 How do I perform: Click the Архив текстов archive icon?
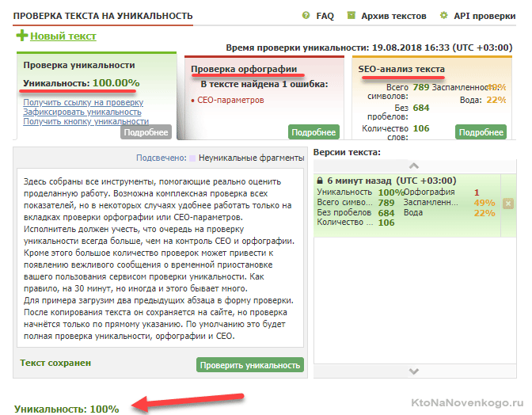point(351,15)
